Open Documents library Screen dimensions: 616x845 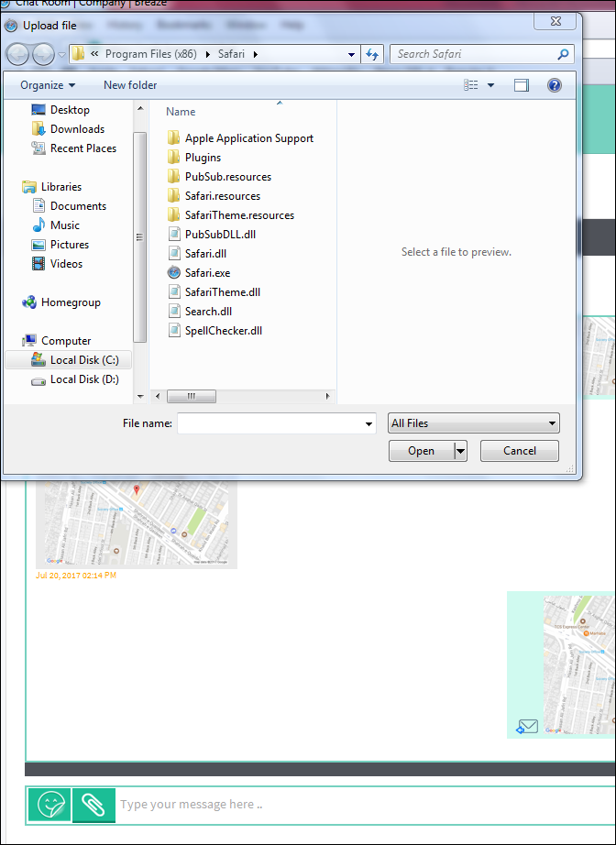(69, 206)
